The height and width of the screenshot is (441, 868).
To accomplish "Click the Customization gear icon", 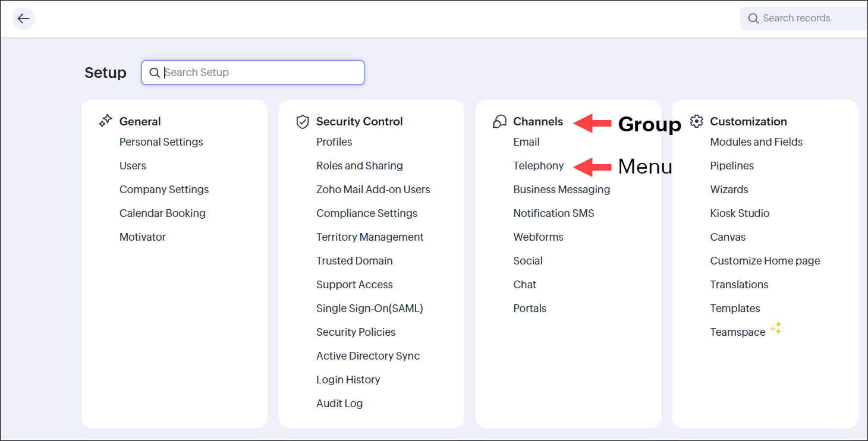I will click(696, 121).
